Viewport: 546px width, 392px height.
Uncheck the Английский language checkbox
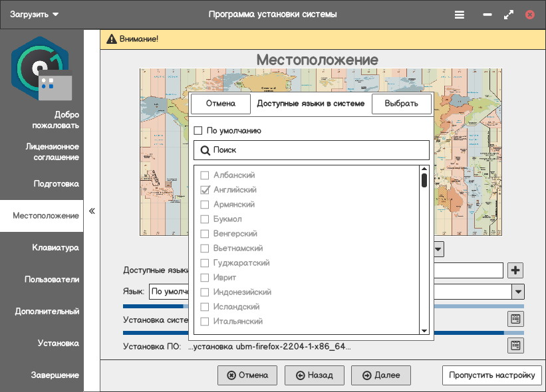pos(205,190)
